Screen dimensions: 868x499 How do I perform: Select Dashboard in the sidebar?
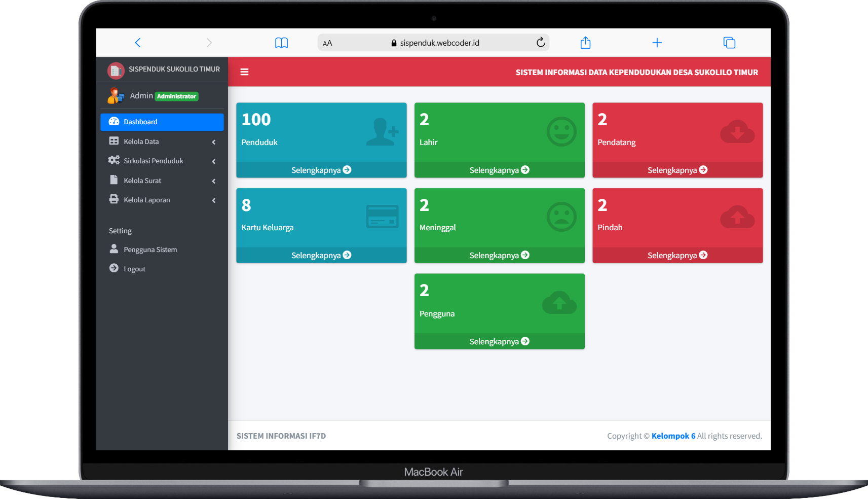(x=162, y=122)
